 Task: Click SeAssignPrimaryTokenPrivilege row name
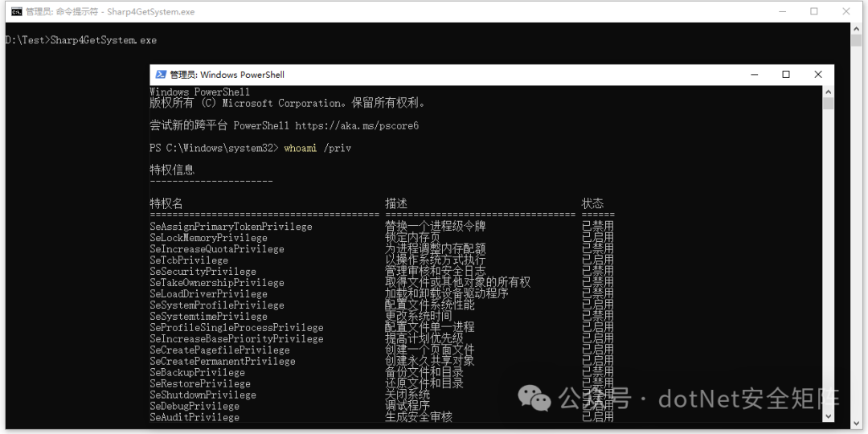231,227
